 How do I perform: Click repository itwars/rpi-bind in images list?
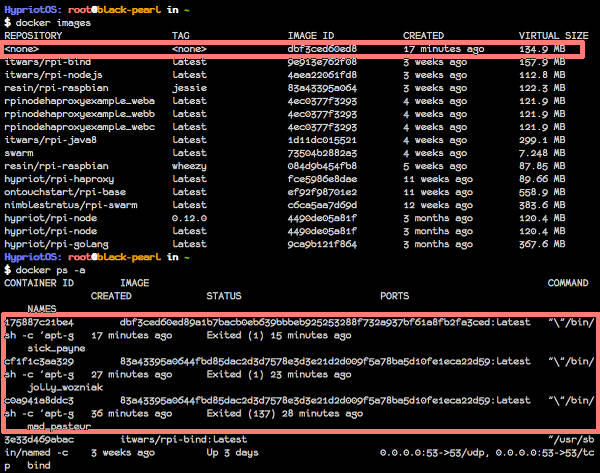(47, 62)
